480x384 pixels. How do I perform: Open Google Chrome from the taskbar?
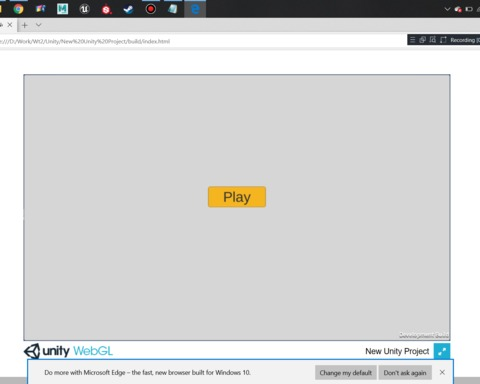[18, 9]
